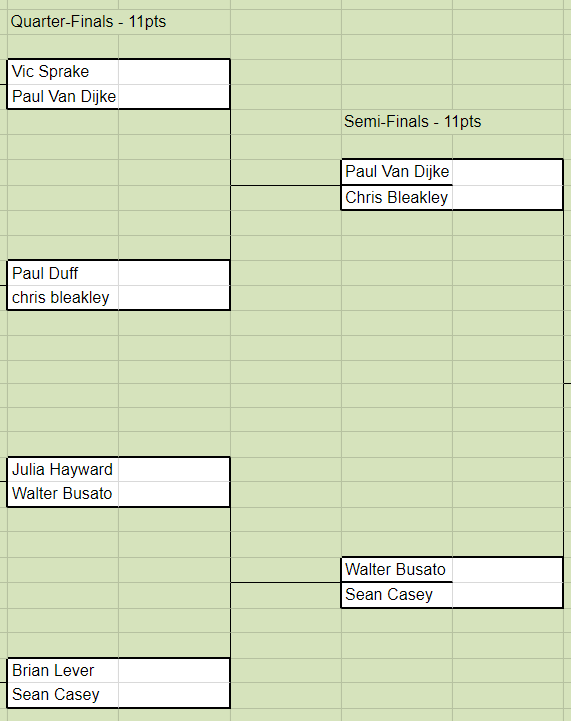This screenshot has width=571, height=721.
Task: Select score cell beside semi-final Chris Bleakley
Action: coord(508,198)
